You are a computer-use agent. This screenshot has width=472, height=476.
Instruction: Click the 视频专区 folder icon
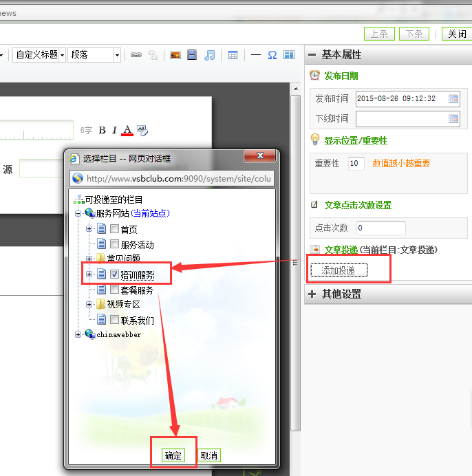(101, 304)
